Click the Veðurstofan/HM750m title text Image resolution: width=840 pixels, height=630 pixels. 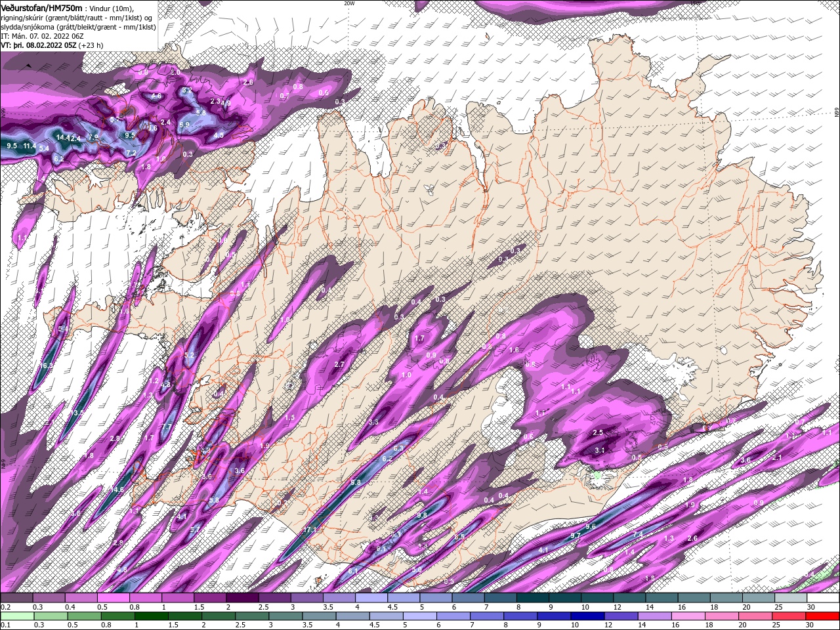(41, 7)
